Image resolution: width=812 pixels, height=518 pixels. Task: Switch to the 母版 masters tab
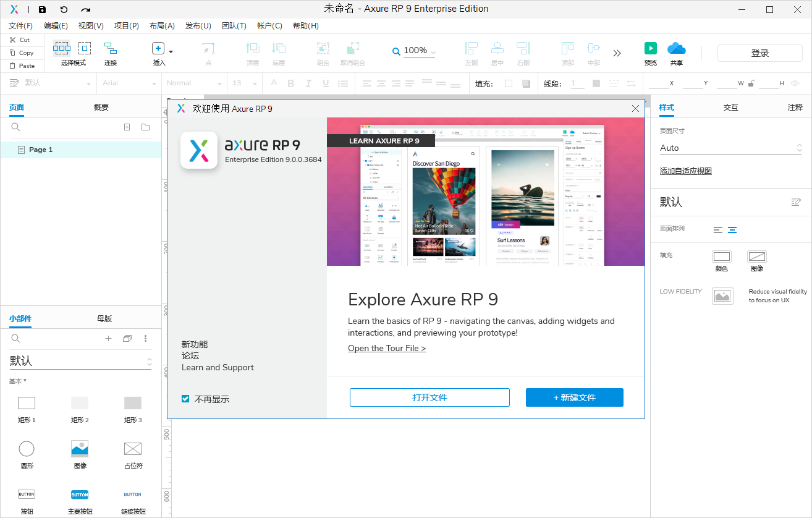[104, 318]
